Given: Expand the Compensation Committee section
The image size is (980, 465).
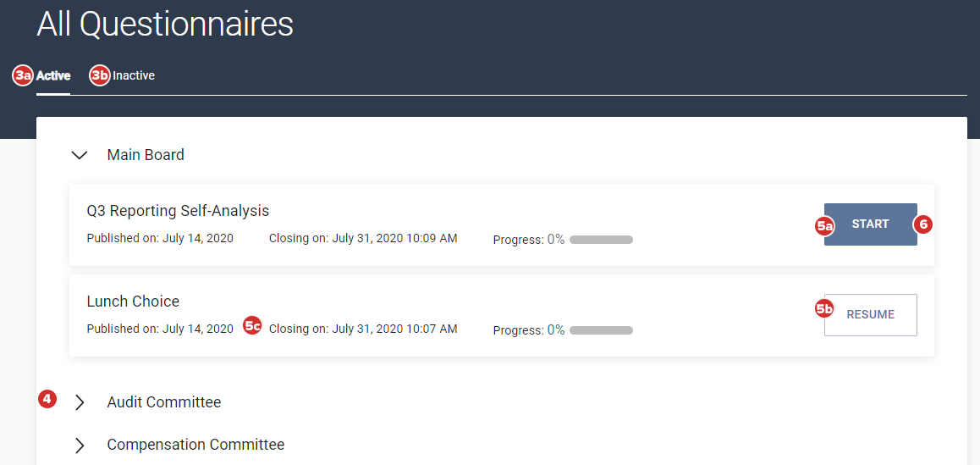Looking at the screenshot, I should (80, 445).
